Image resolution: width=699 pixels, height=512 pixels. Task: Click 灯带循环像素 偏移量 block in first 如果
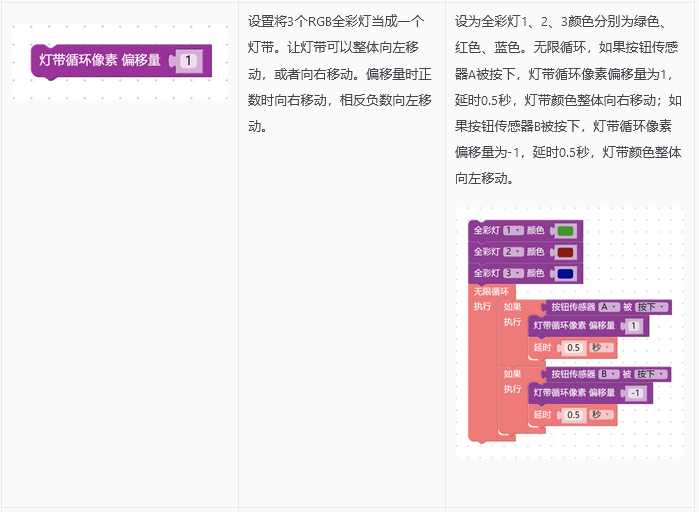[588, 326]
